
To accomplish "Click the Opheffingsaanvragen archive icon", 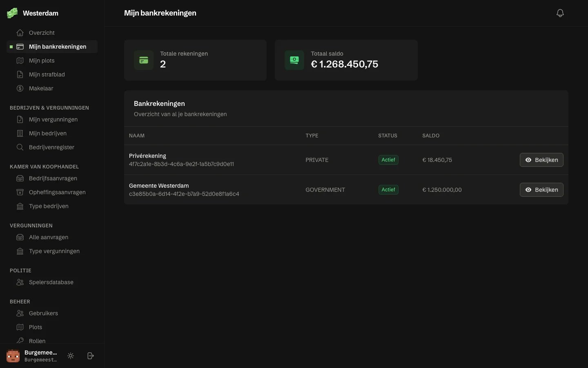I will pyautogui.click(x=20, y=192).
